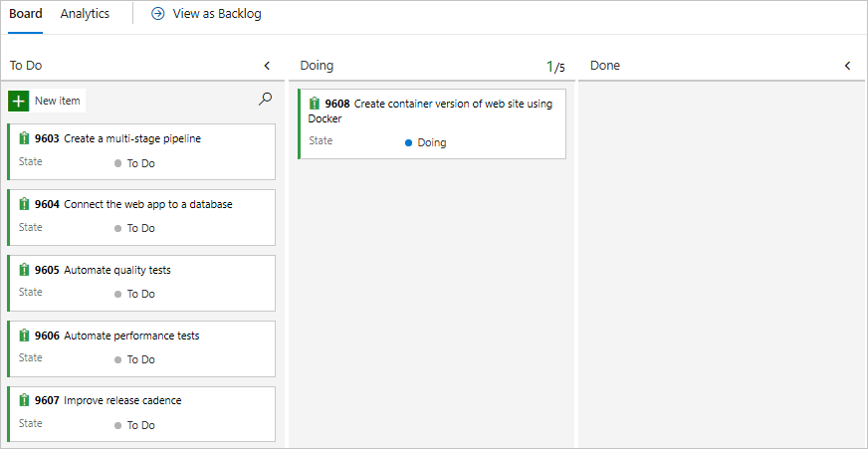Open 'Improve release cadence' card title
868x449 pixels.
(x=122, y=400)
